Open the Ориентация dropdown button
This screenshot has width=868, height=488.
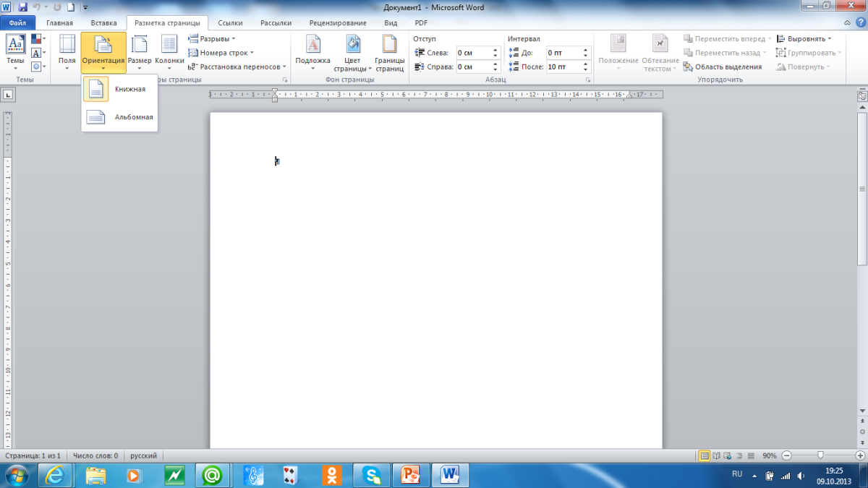(103, 53)
